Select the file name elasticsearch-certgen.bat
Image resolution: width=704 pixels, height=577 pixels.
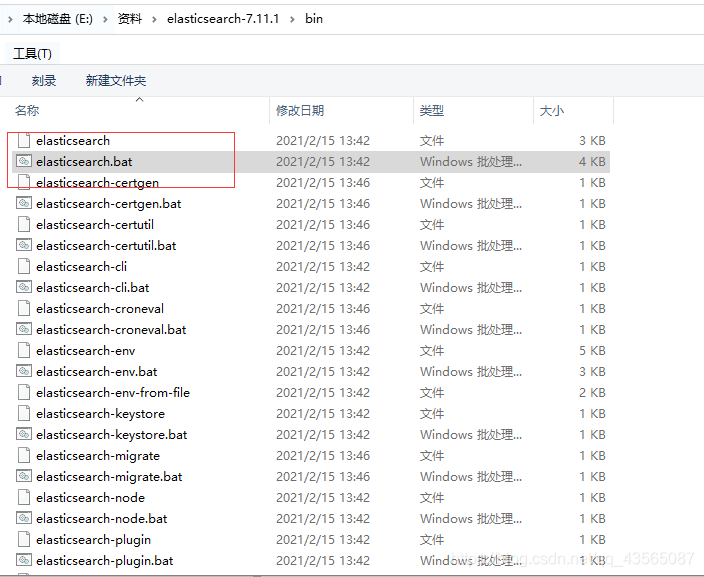tap(109, 204)
